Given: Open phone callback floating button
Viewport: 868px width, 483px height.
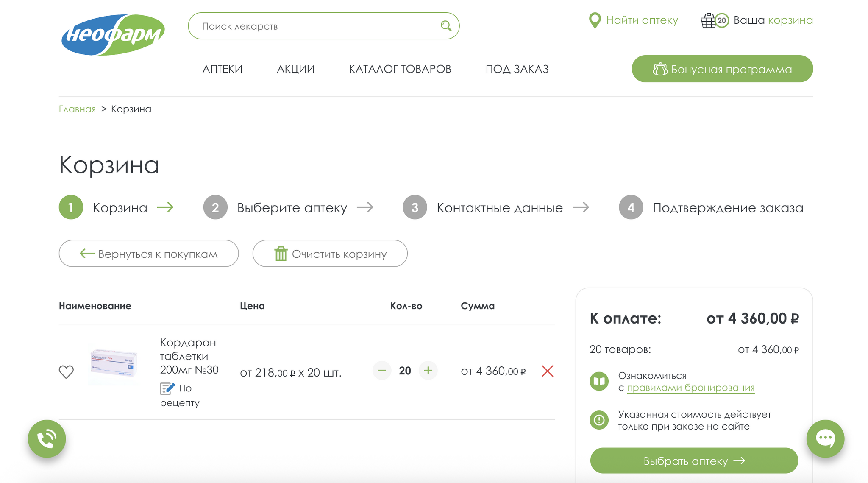Looking at the screenshot, I should click(47, 438).
